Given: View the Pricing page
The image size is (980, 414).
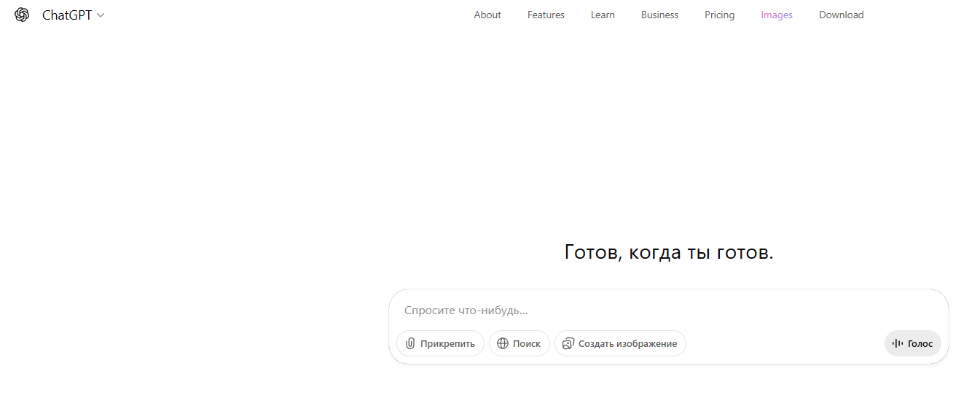Looking at the screenshot, I should (719, 15).
